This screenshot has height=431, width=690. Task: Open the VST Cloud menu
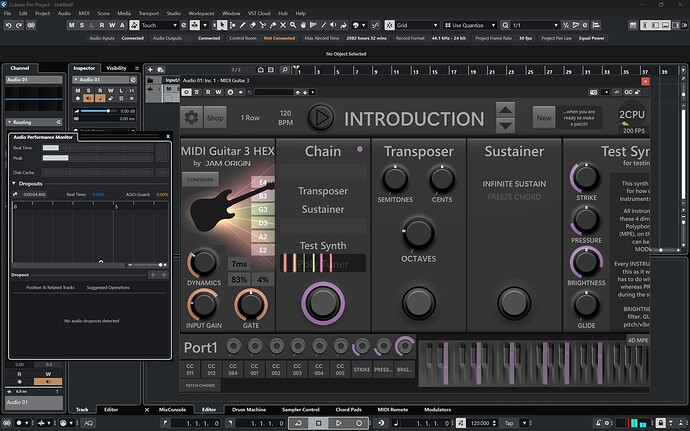click(x=259, y=13)
